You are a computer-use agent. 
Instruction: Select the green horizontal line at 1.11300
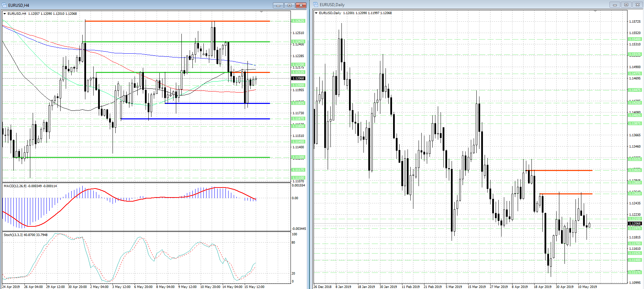point(141,158)
